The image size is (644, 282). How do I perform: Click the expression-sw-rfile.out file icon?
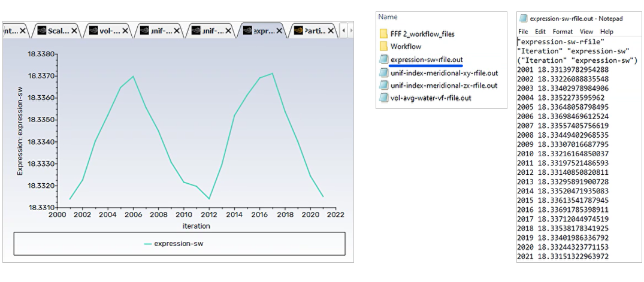coord(383,59)
